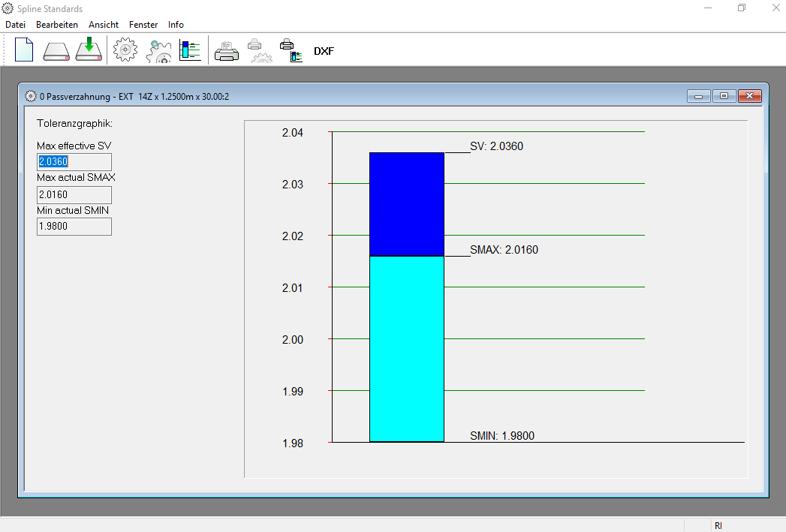Screen dimensions: 786x532
Task: Click the dark blue bar segment in chart
Action: [x=407, y=204]
